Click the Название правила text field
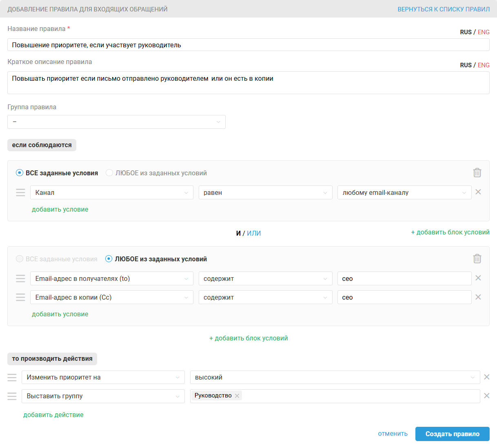The image size is (497, 448). click(x=248, y=45)
